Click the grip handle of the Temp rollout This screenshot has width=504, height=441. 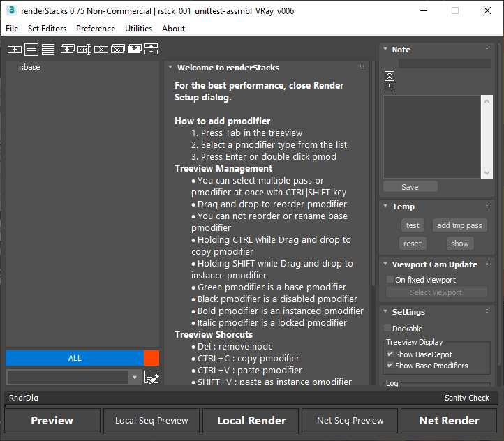click(x=487, y=206)
